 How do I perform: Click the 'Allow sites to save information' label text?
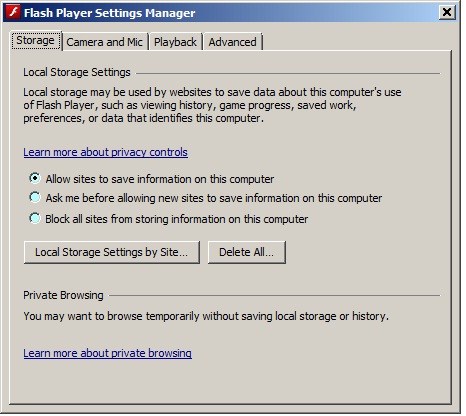point(160,179)
